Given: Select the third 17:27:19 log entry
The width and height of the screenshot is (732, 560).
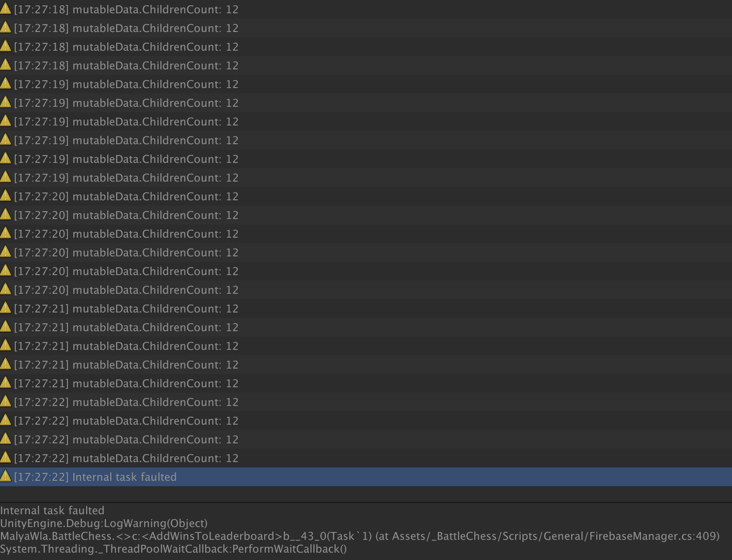Looking at the screenshot, I should [123, 122].
